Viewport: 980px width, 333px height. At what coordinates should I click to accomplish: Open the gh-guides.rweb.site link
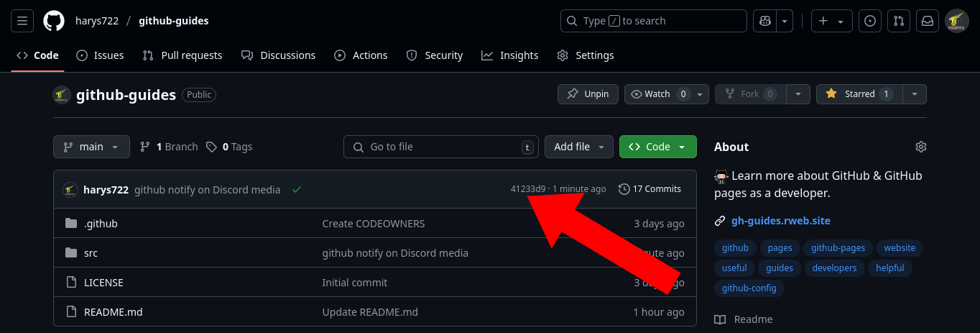(x=780, y=221)
